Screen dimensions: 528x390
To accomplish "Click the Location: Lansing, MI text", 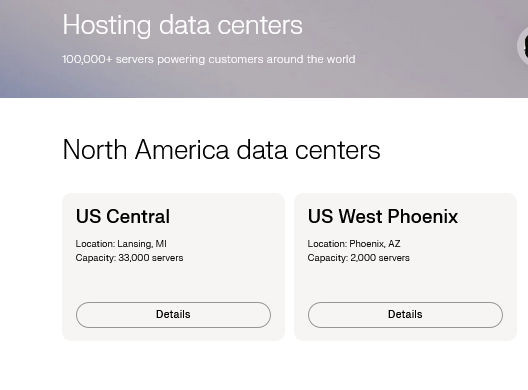I will point(121,243).
